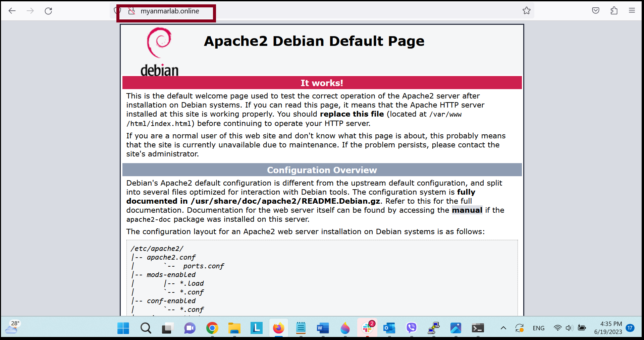Click the 'Apache2 Debian Default Page' title
Screen dimensions: 644x340
pos(314,41)
